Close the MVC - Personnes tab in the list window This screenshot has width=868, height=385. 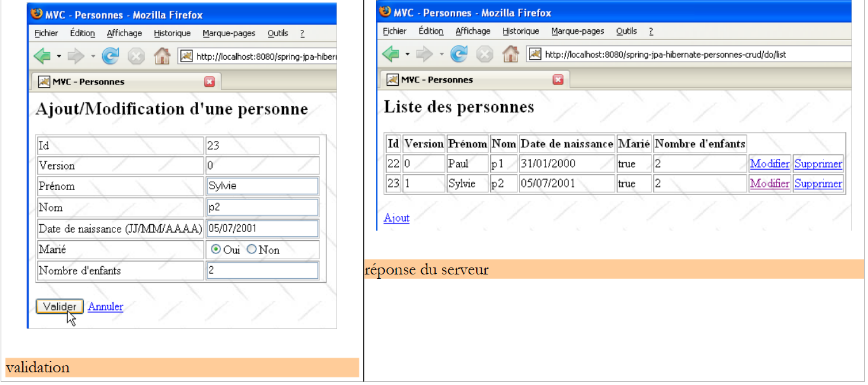tap(558, 79)
